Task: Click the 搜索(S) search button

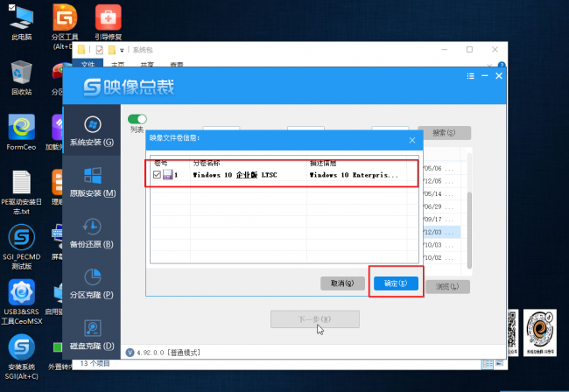Action: 444,133
